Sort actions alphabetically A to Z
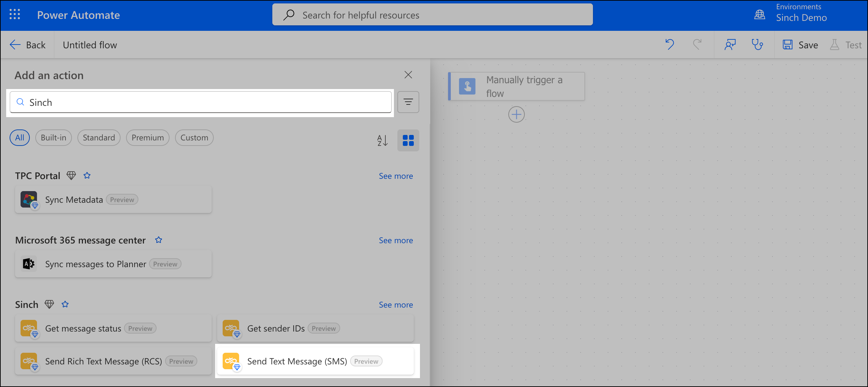The width and height of the screenshot is (868, 387). click(x=382, y=140)
